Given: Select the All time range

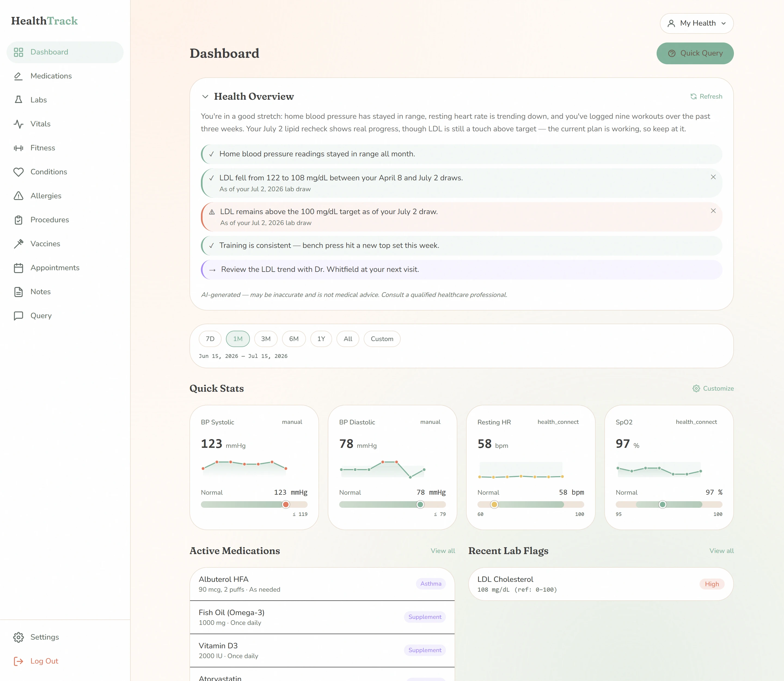Looking at the screenshot, I should click(x=348, y=339).
